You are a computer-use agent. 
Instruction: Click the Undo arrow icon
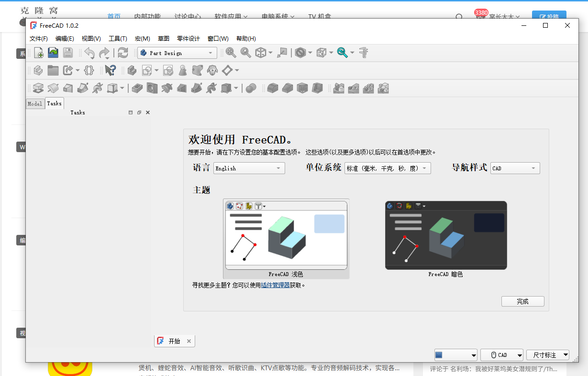89,53
